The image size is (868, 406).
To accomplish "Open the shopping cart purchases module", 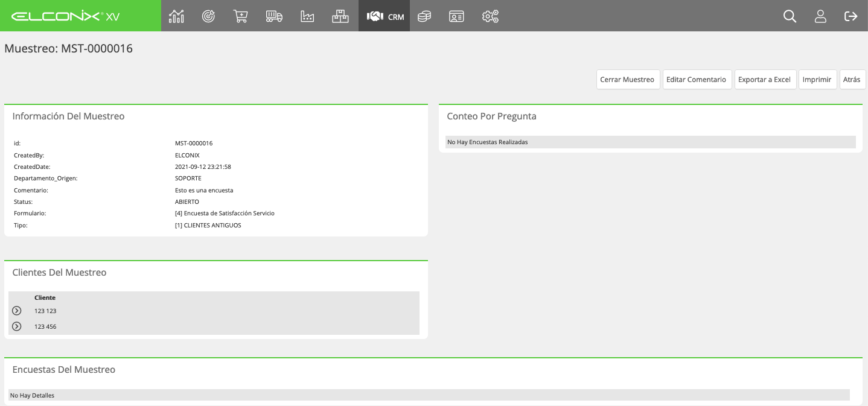I will (x=241, y=16).
